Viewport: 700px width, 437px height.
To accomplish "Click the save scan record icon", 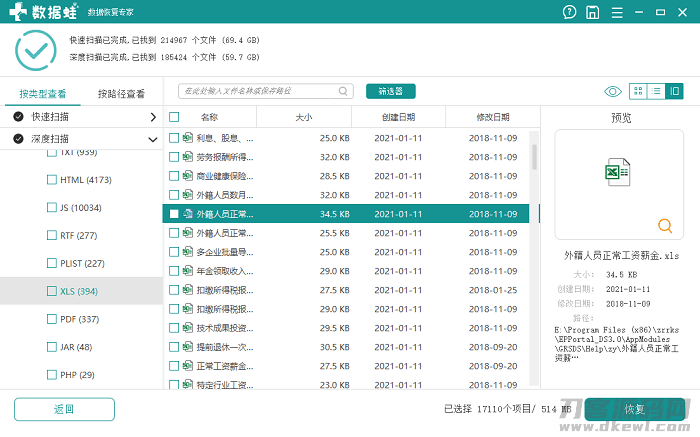I will [x=592, y=12].
